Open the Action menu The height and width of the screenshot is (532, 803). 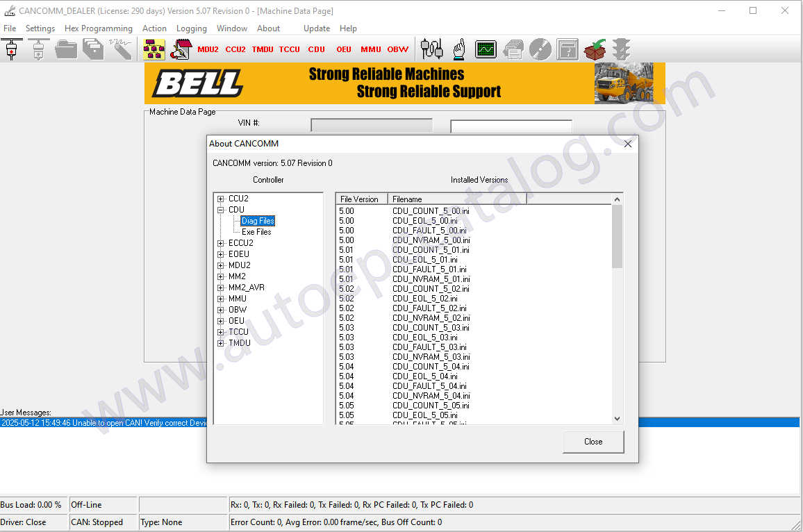154,28
